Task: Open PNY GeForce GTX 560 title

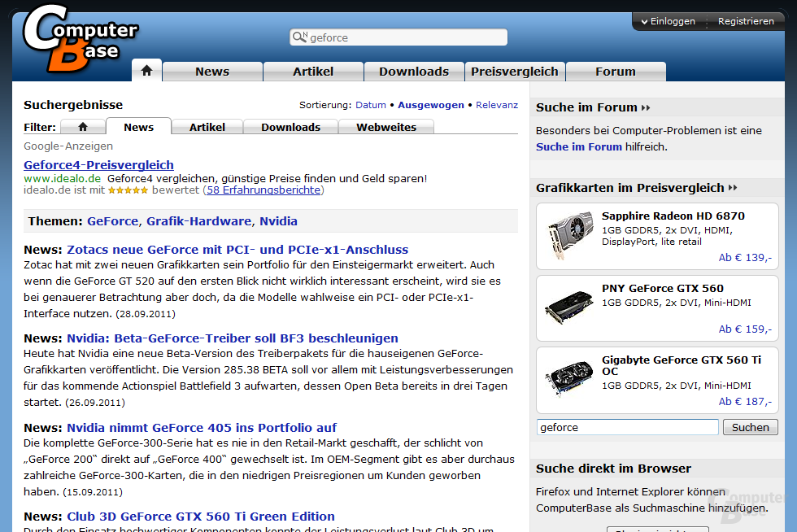Action: pyautogui.click(x=662, y=289)
